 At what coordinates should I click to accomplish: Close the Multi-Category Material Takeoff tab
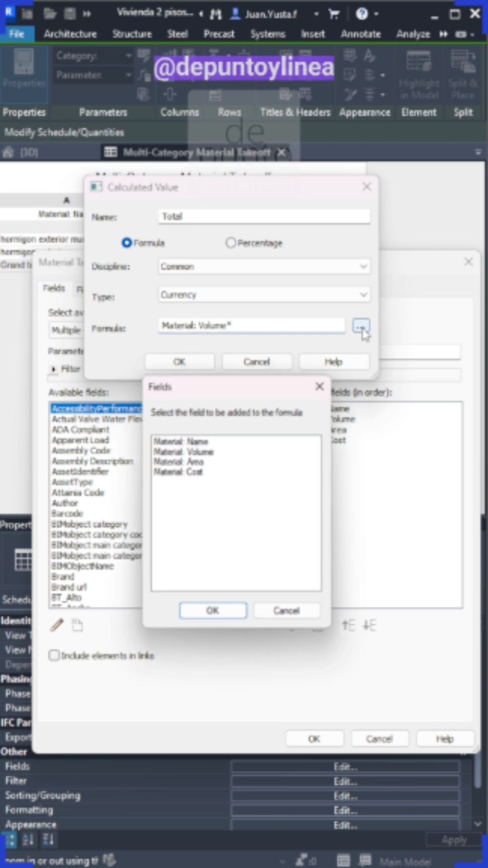point(282,152)
